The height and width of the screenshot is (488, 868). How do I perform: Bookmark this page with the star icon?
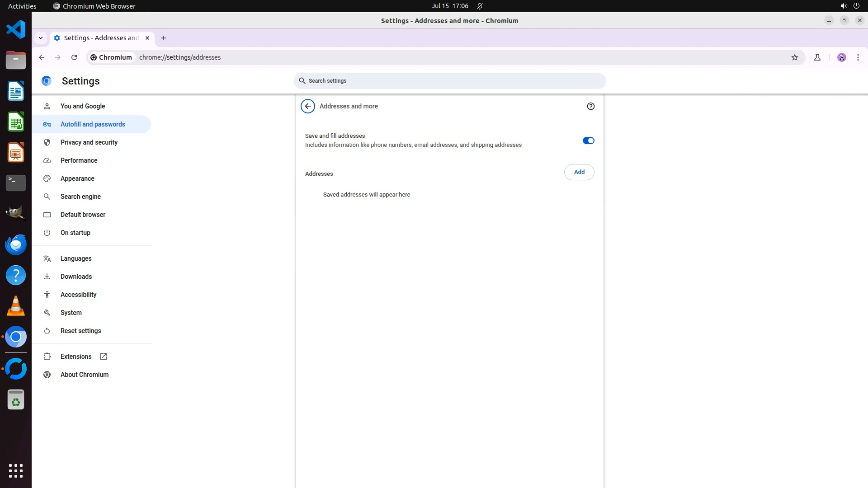pos(794,57)
